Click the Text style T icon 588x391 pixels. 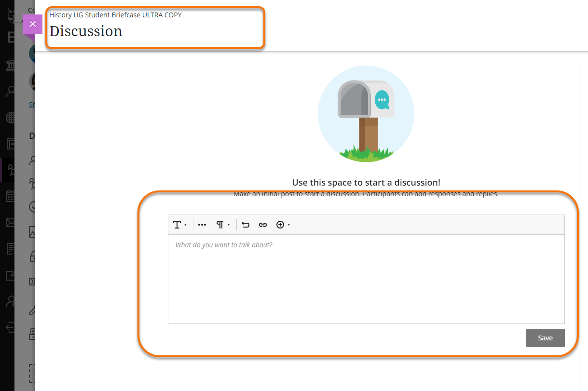coord(178,224)
